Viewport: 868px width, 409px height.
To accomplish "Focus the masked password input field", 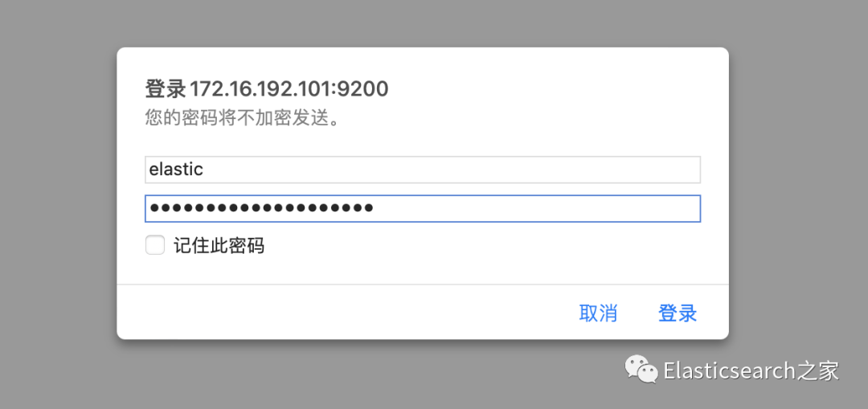I will 423,208.
